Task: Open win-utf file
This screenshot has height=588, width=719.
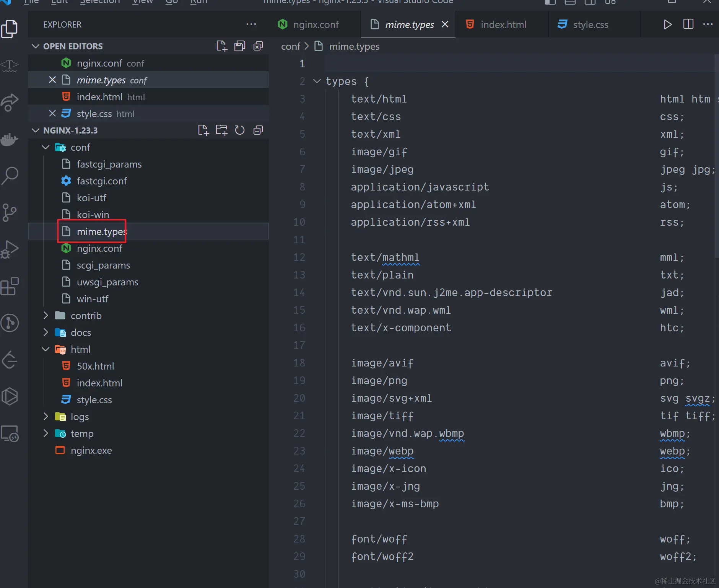Action: tap(148, 298)
